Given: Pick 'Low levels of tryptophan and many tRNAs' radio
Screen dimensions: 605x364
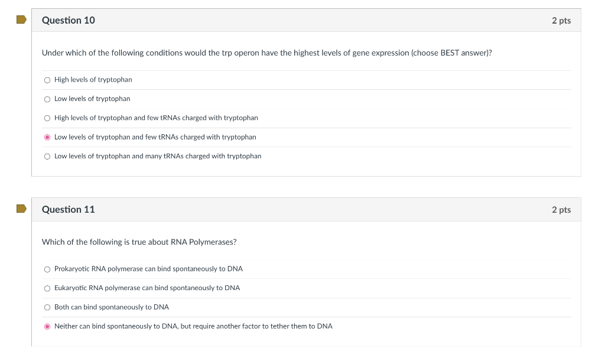Looking at the screenshot, I should 47,157.
